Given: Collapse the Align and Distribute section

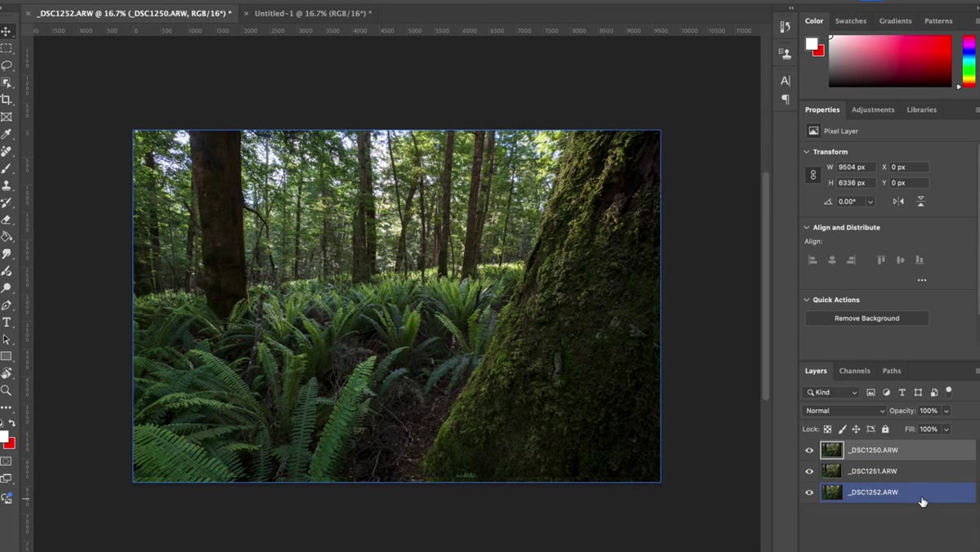Looking at the screenshot, I should pos(807,227).
